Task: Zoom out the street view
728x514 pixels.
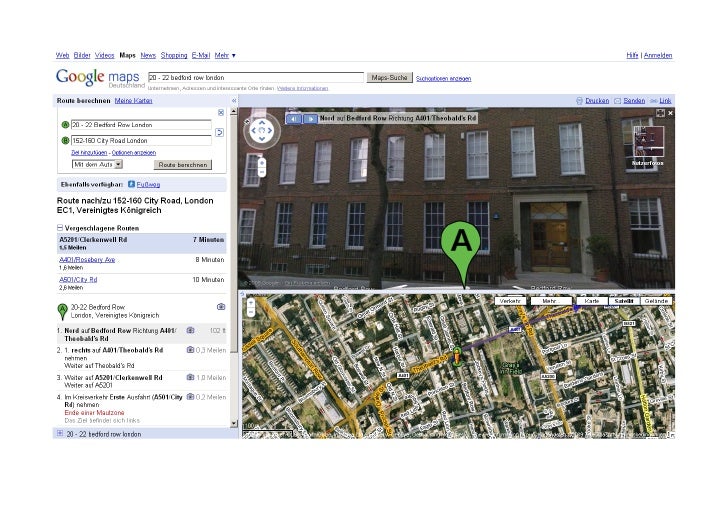Action: point(262,172)
